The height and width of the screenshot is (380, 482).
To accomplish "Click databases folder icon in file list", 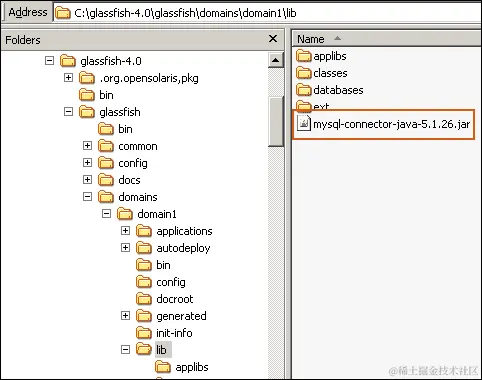I will pyautogui.click(x=303, y=90).
